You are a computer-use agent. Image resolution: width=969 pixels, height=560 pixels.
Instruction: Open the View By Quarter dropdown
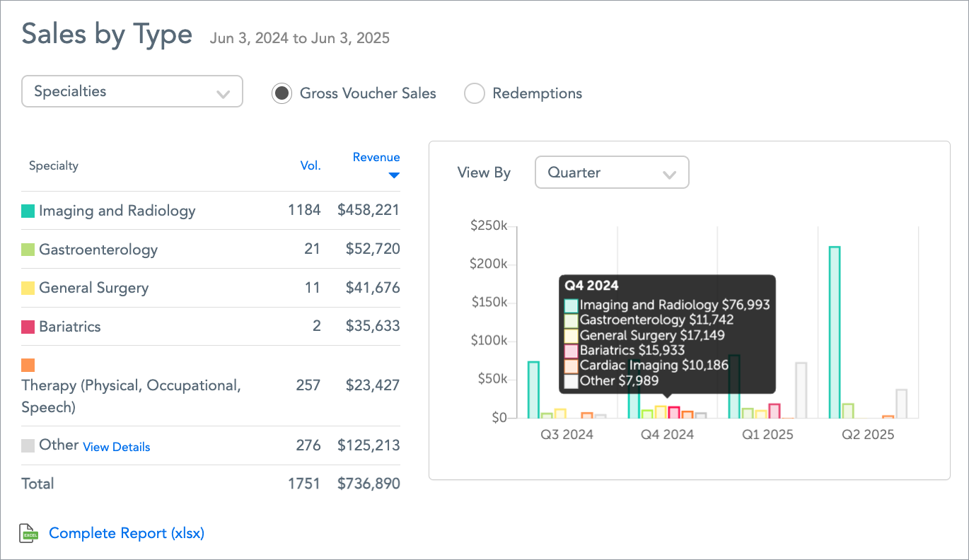tap(612, 173)
